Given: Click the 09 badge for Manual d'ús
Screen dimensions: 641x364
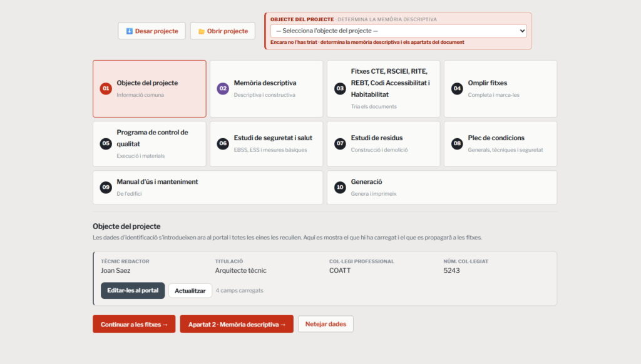Looking at the screenshot, I should tap(106, 187).
